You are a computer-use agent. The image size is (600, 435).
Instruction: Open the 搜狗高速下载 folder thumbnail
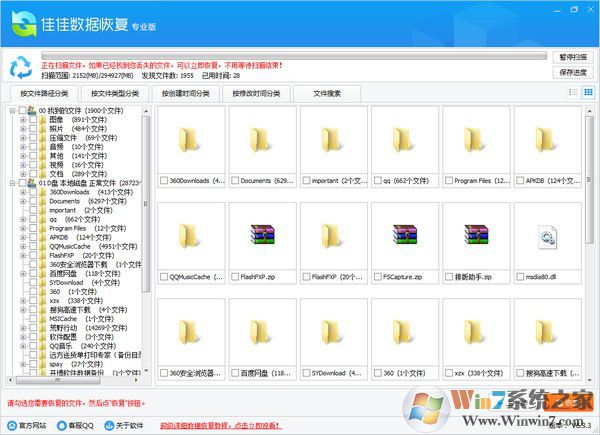click(x=546, y=332)
